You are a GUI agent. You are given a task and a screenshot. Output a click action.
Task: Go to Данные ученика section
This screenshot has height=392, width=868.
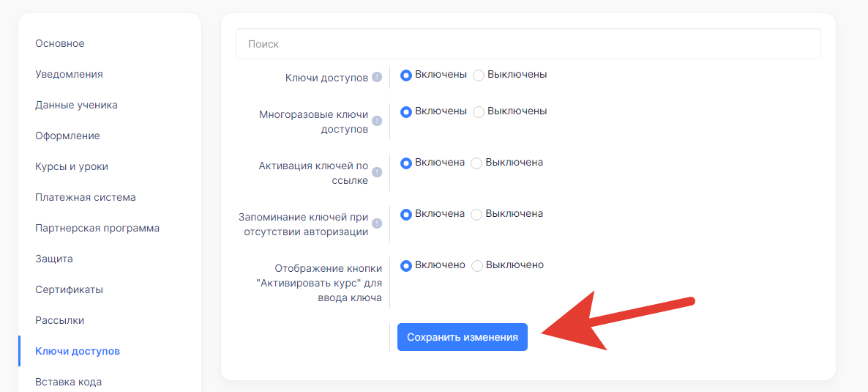[x=76, y=105]
